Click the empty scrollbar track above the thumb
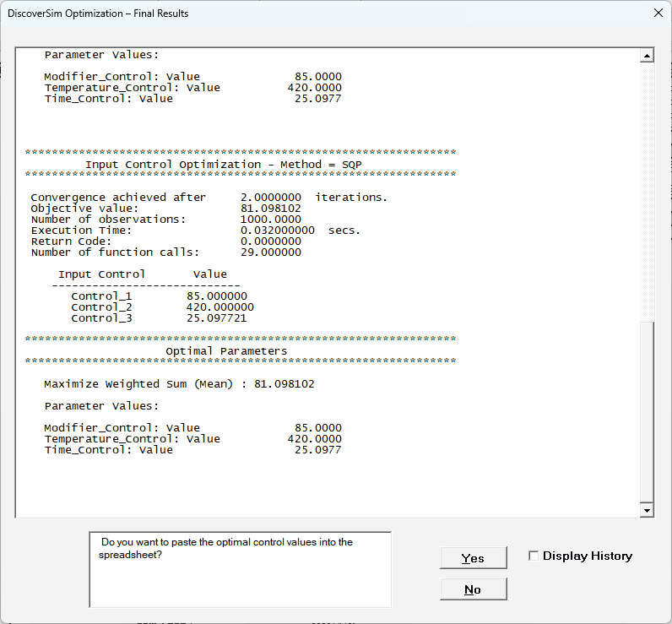The image size is (672, 624). pyautogui.click(x=648, y=186)
